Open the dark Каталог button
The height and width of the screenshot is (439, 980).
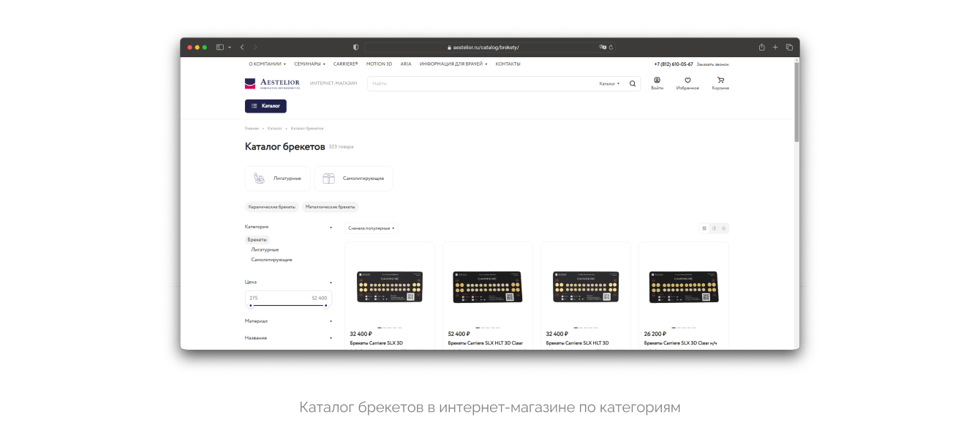[x=265, y=106]
